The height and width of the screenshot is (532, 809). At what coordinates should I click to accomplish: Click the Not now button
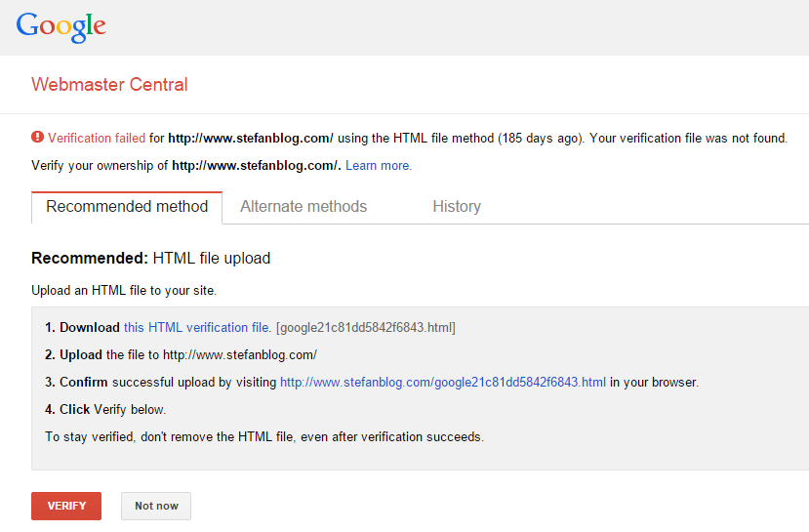point(156,506)
